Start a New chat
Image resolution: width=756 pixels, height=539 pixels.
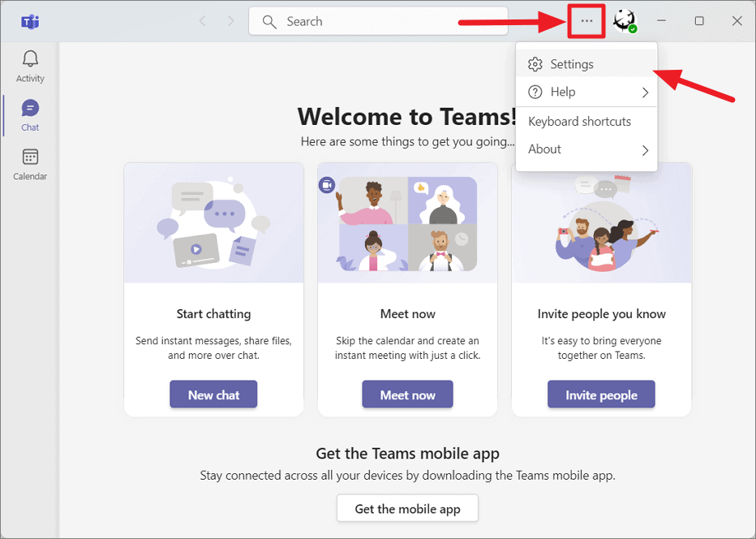pyautogui.click(x=213, y=394)
